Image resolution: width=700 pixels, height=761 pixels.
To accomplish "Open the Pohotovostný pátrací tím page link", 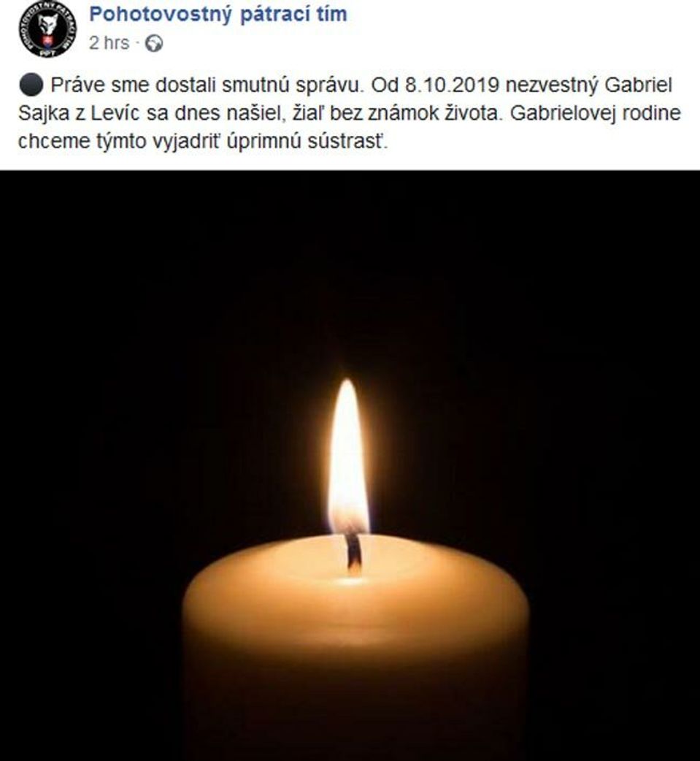I will click(218, 14).
